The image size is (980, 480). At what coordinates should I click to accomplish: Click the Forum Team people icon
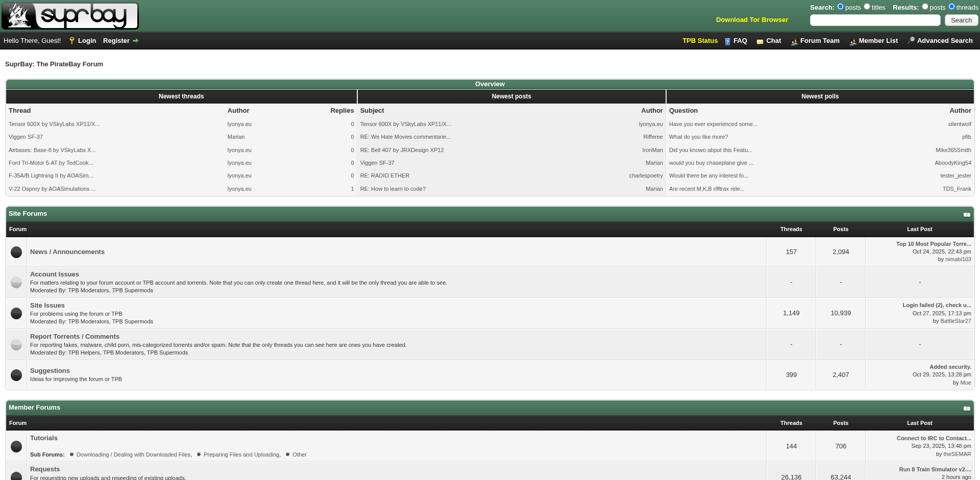click(x=794, y=41)
